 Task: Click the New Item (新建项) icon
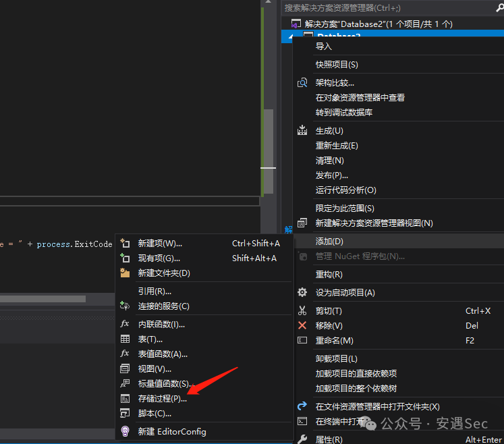[x=125, y=243]
